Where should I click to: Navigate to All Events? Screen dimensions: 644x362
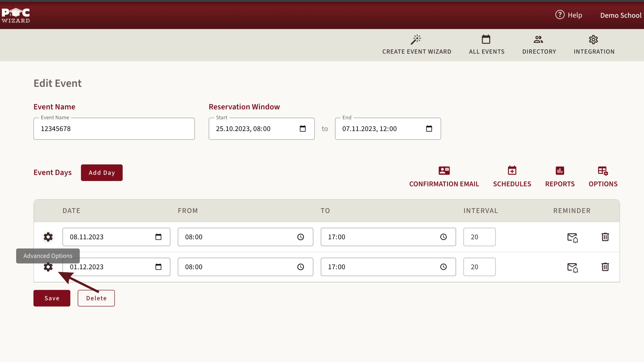coord(487,45)
